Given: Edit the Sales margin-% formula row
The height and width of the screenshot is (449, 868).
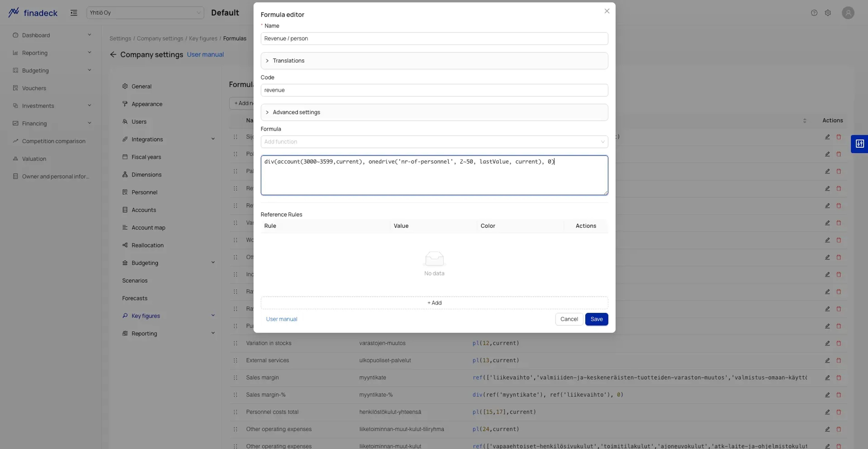Looking at the screenshot, I should [x=827, y=395].
